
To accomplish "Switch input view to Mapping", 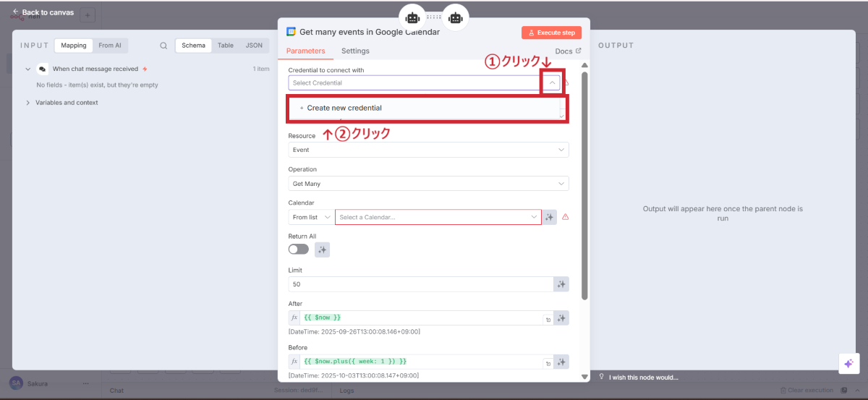I will point(74,46).
